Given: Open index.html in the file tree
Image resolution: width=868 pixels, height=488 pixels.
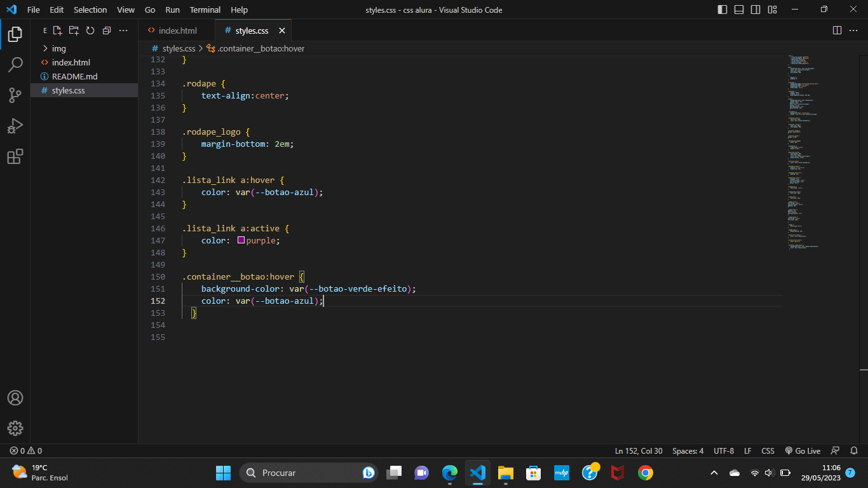Looking at the screenshot, I should coord(84,62).
